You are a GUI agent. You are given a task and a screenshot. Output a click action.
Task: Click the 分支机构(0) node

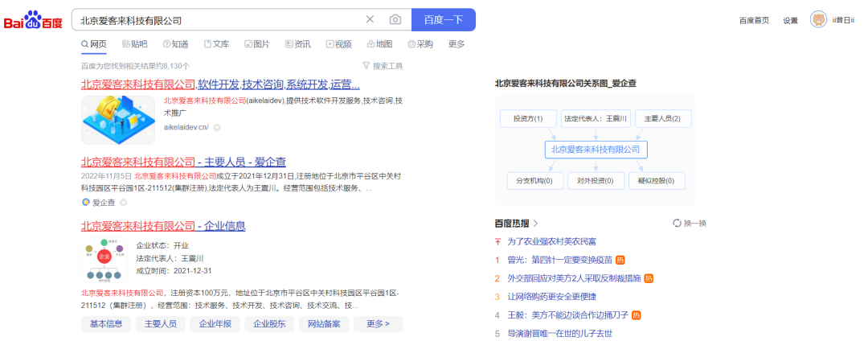534,181
